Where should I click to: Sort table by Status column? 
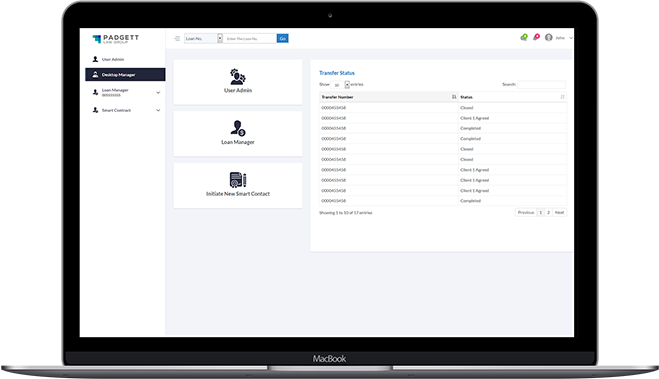coord(562,97)
